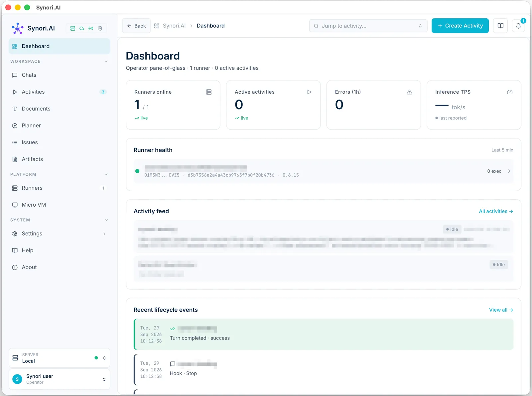532x396 pixels.
Task: Go to Runners in the sidebar
Action: pyautogui.click(x=60, y=188)
